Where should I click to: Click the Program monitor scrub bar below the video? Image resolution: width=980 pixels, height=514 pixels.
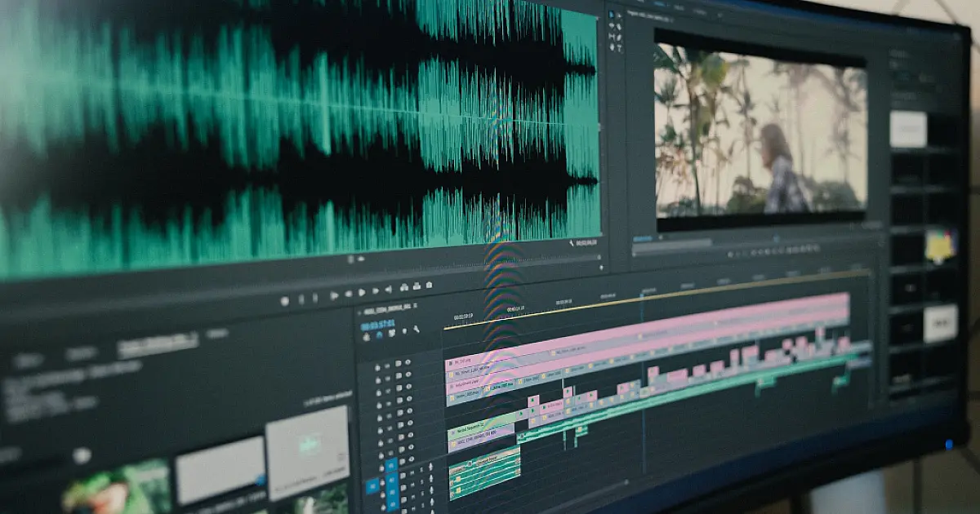[735, 239]
